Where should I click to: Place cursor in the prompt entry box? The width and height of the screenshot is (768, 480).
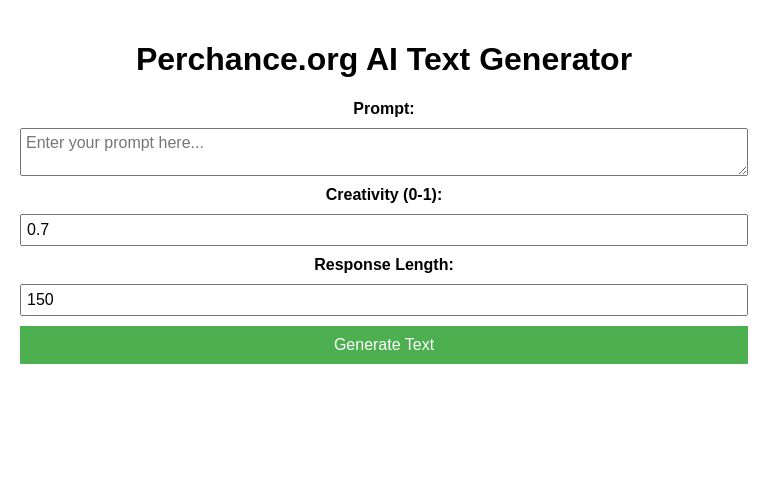[x=384, y=152]
